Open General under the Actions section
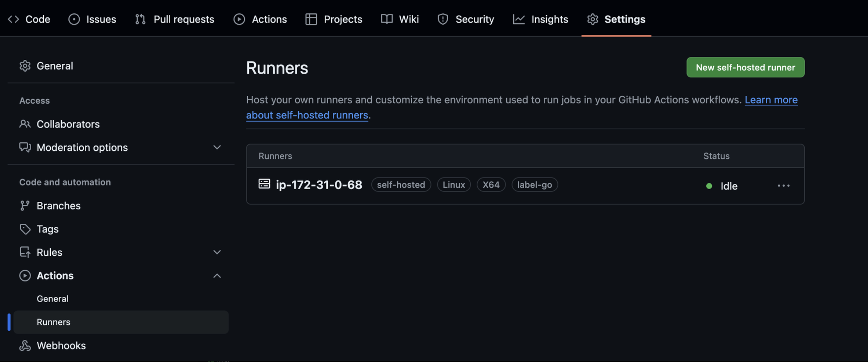Image resolution: width=868 pixels, height=362 pixels. pos(121,299)
